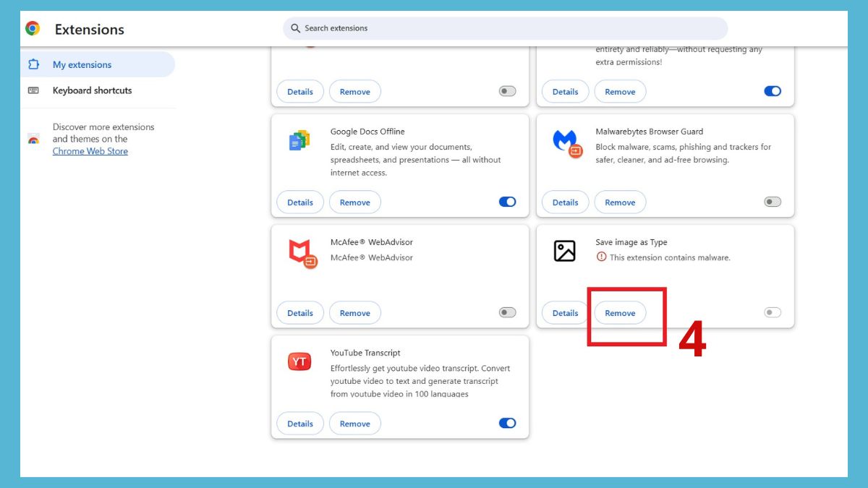Viewport: 868px width, 488px height.
Task: Click the search magnifier icon
Action: click(295, 28)
